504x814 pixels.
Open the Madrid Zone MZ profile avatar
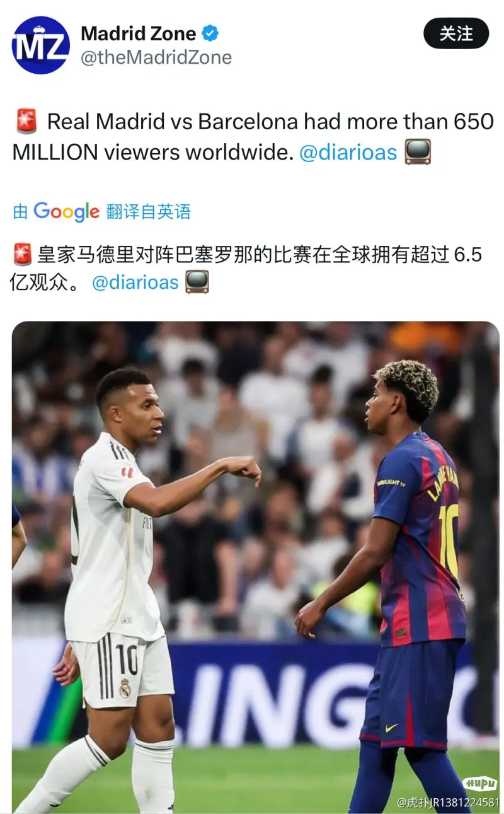[41, 45]
